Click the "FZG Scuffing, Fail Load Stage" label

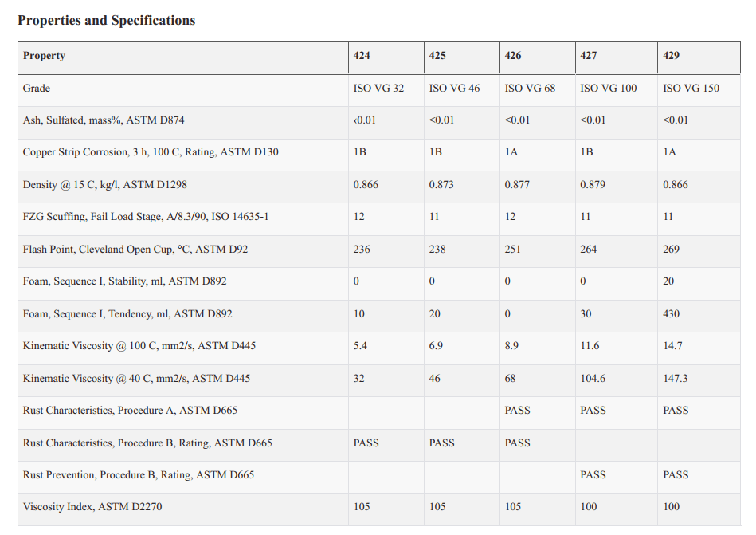click(x=146, y=217)
